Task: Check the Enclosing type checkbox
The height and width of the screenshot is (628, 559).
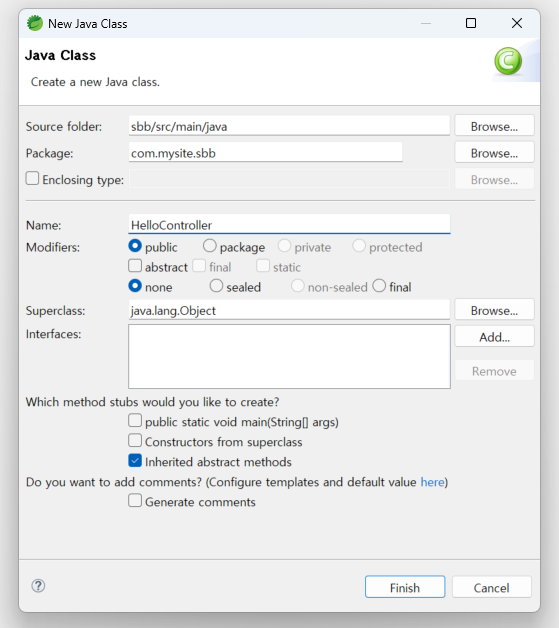Action: coord(32,179)
